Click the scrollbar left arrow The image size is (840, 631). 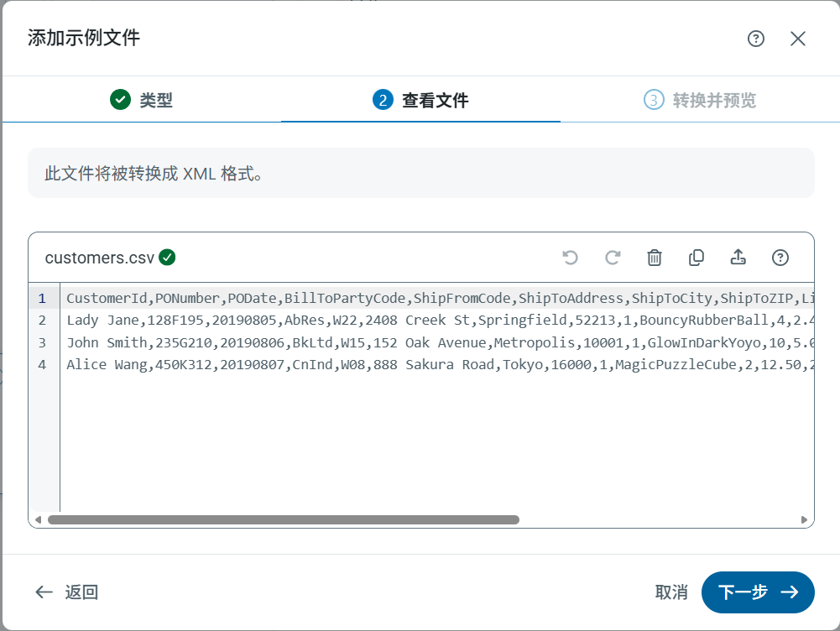38,519
